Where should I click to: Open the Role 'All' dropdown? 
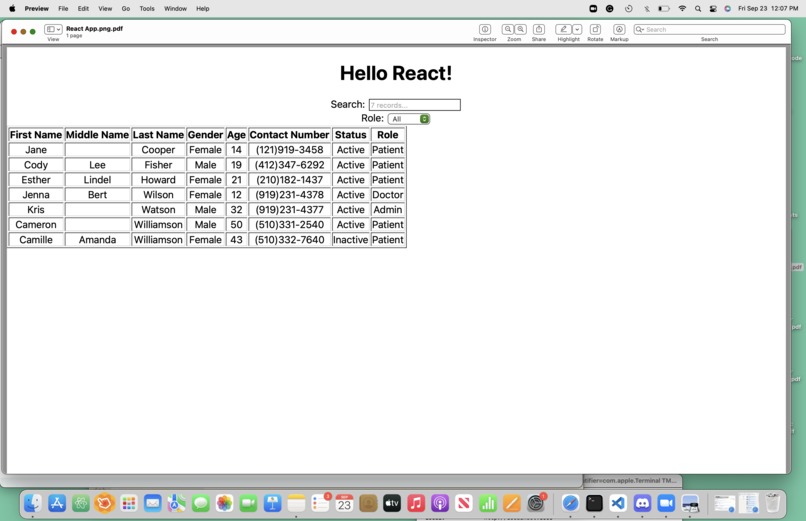pyautogui.click(x=409, y=119)
